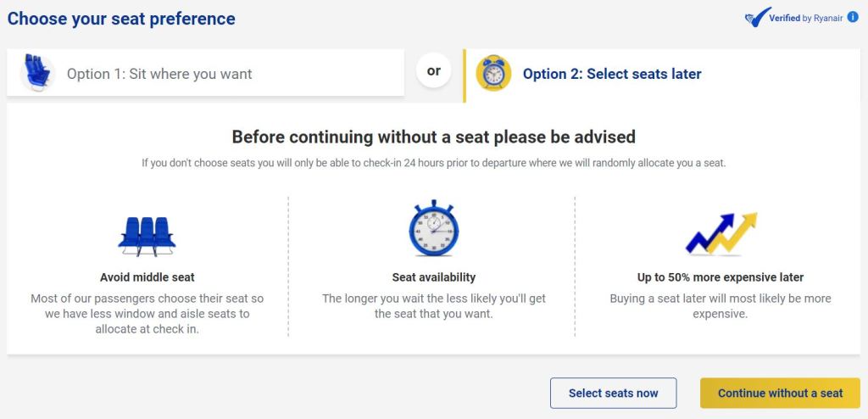
Task: Click the blue seat icon in Option 1
Action: pyautogui.click(x=37, y=73)
